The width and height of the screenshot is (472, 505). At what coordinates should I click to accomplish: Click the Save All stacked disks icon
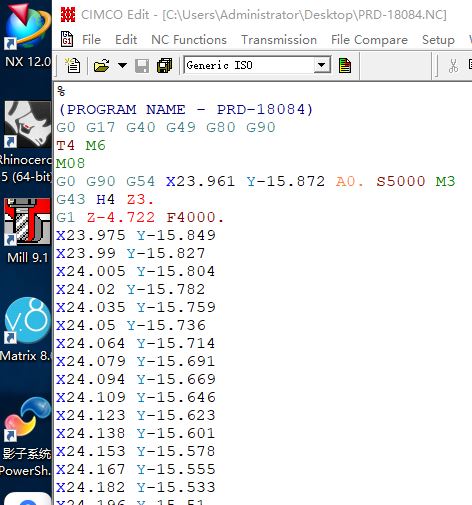(x=164, y=65)
